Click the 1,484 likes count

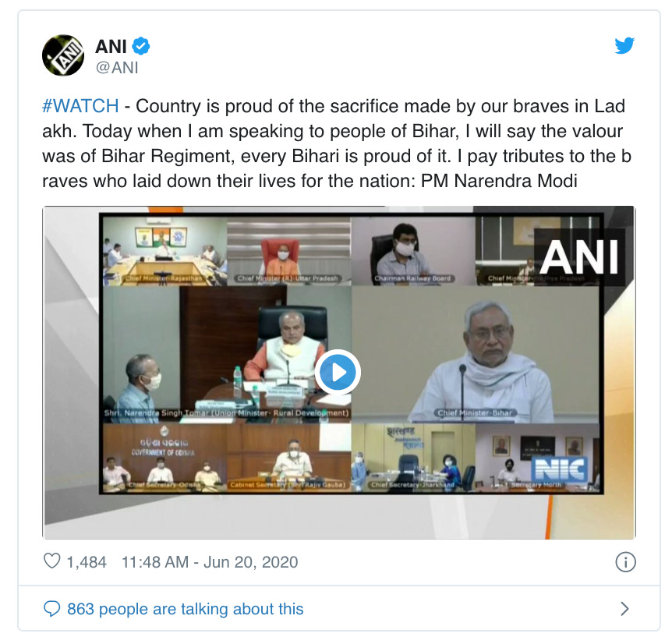[x=86, y=561]
